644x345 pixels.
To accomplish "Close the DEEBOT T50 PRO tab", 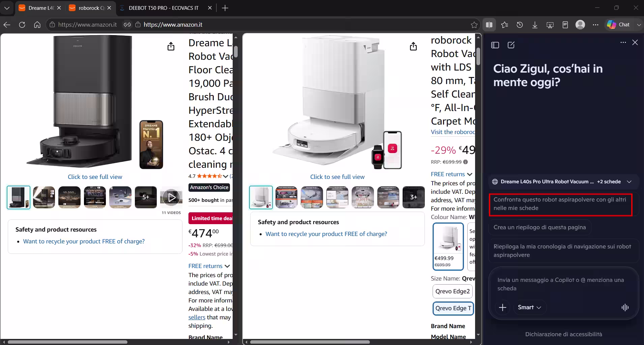I will (210, 8).
